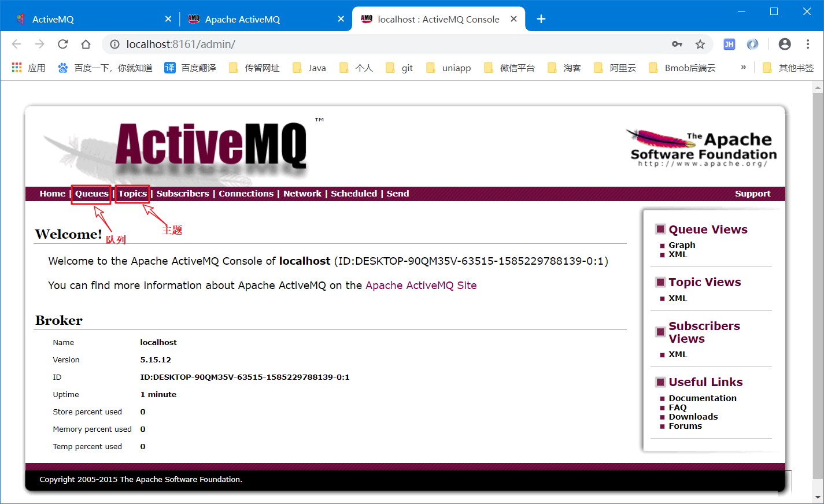Screen dimensions: 824x504
Task: Open the Apache ActiveMQ Site link
Action: click(421, 285)
